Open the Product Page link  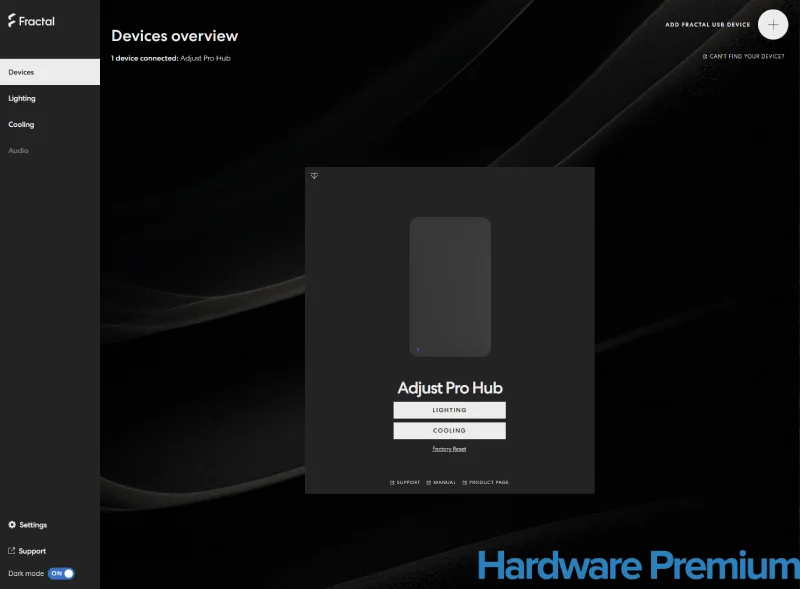click(x=486, y=482)
